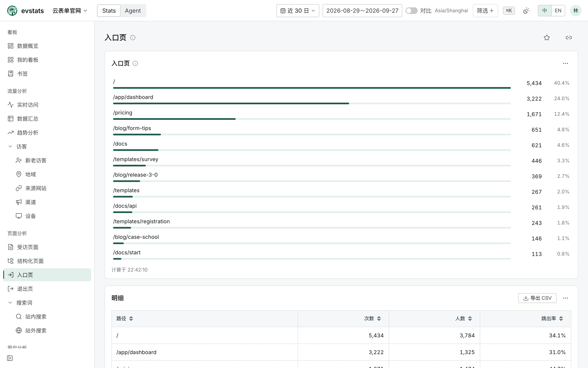This screenshot has width=588, height=368.
Task: Switch to the Agent tab
Action: [133, 11]
